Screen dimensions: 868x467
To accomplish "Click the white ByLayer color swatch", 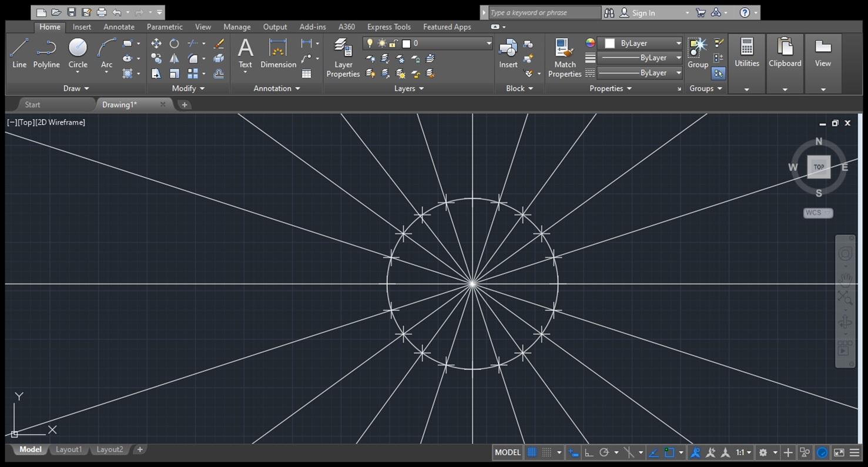I will tap(609, 43).
